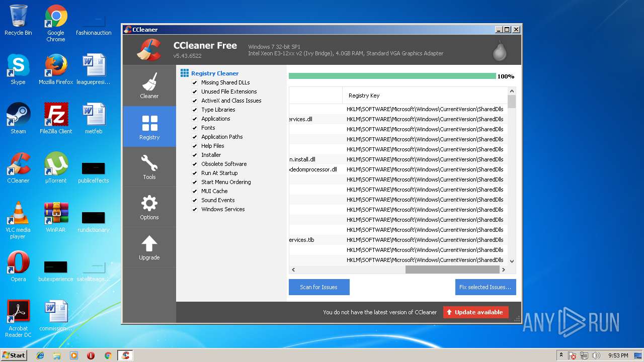Open Acrobat Reader DC shortcut

[18, 319]
